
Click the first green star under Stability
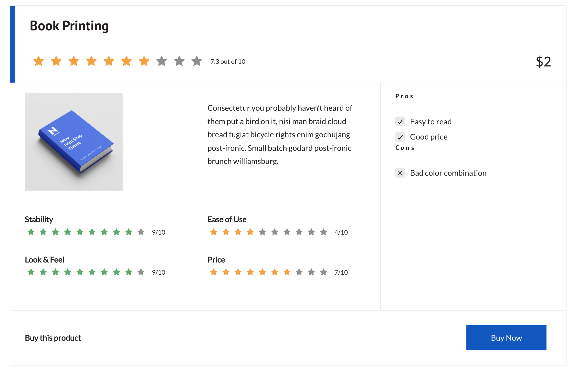coord(31,232)
